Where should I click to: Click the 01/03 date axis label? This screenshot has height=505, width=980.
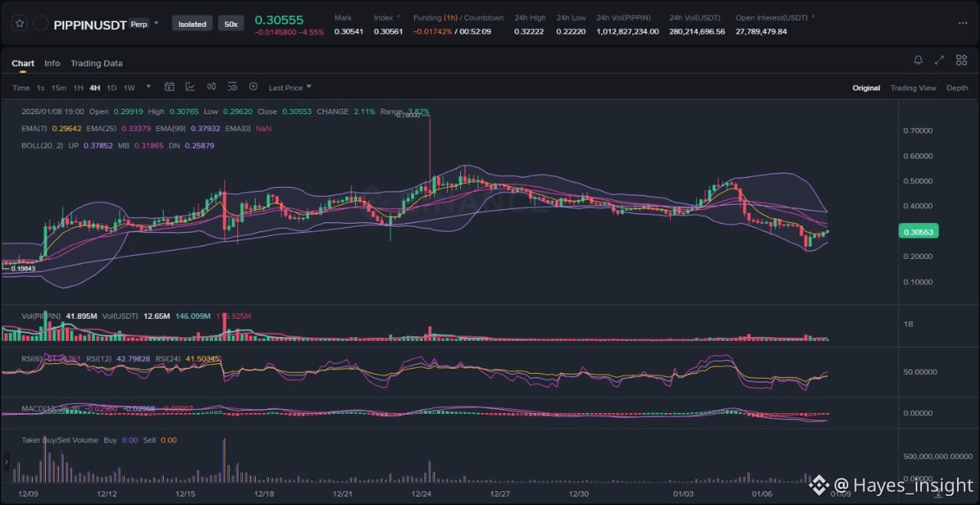point(683,494)
